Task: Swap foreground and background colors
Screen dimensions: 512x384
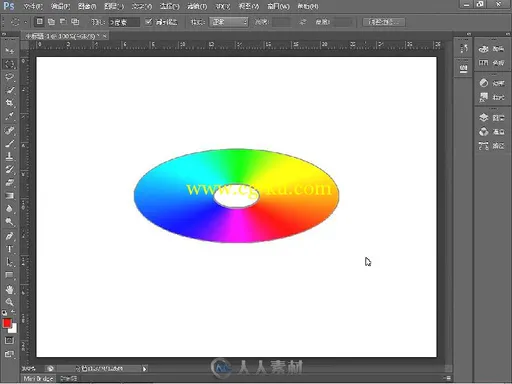Action: click(x=14, y=312)
